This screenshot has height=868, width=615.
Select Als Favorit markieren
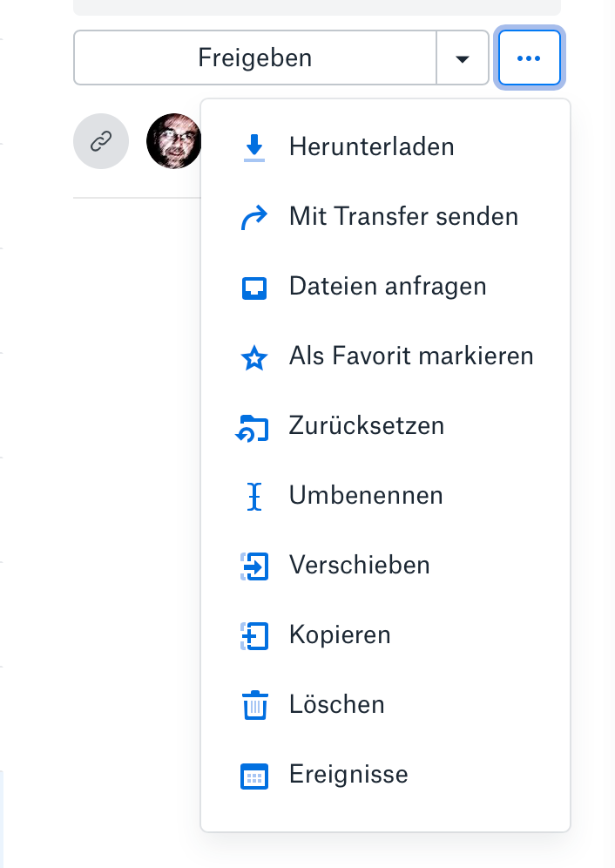click(411, 356)
